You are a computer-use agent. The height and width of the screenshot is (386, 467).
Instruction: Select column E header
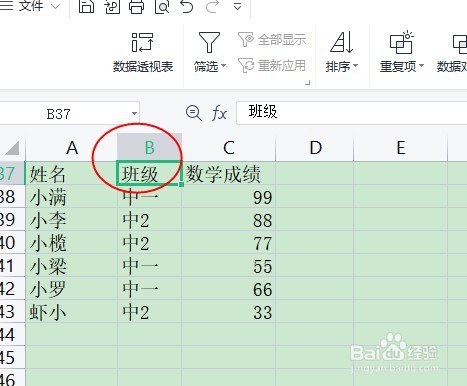(x=401, y=148)
